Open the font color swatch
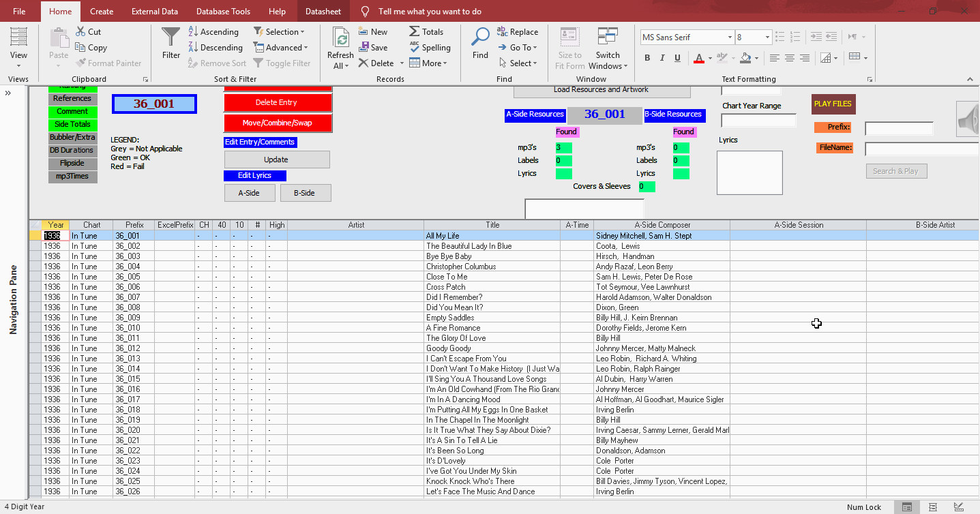 click(x=699, y=58)
